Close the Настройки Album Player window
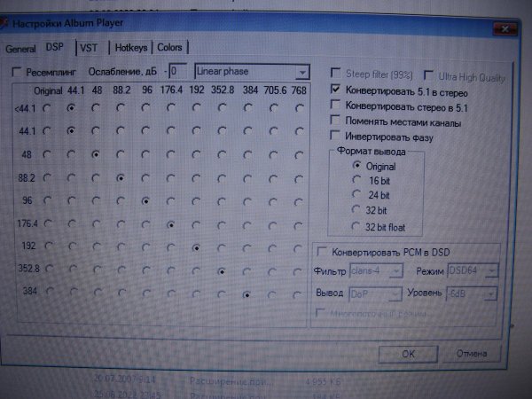The image size is (532, 399). coord(505,29)
